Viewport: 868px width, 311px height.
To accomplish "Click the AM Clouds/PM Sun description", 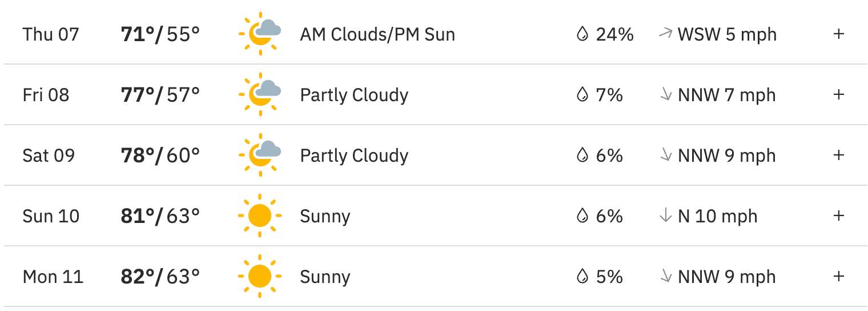I will click(x=377, y=34).
